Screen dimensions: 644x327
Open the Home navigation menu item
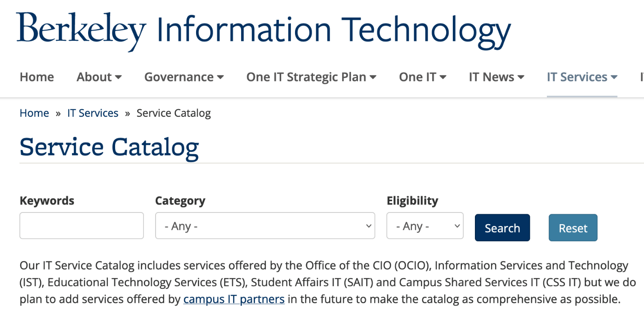(37, 77)
